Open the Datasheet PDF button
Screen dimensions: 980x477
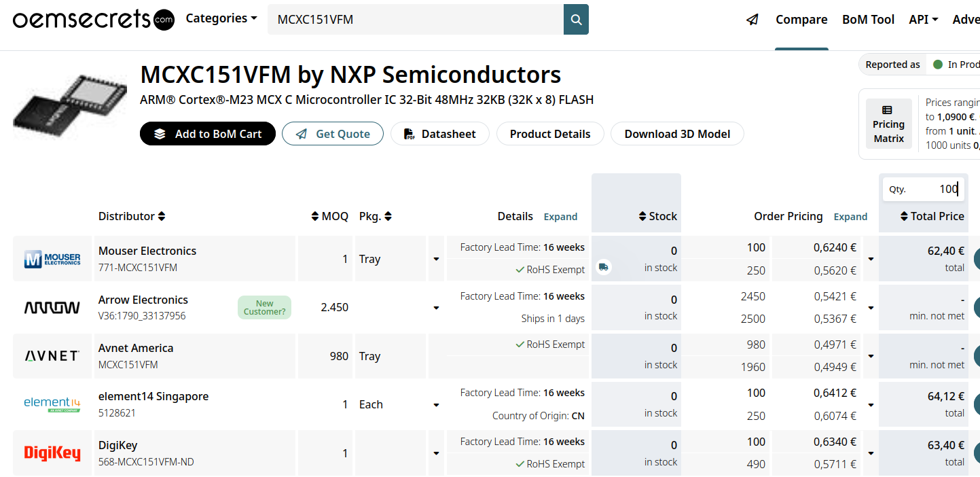[440, 134]
